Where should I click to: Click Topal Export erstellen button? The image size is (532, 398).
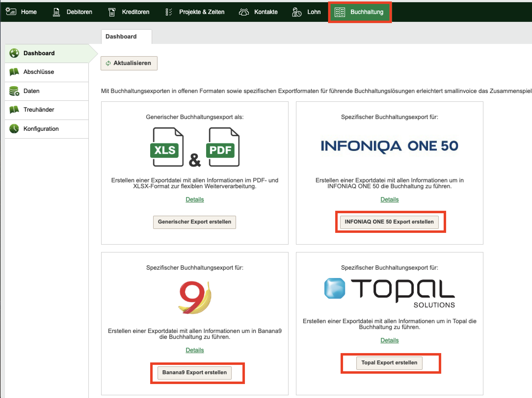[389, 363]
